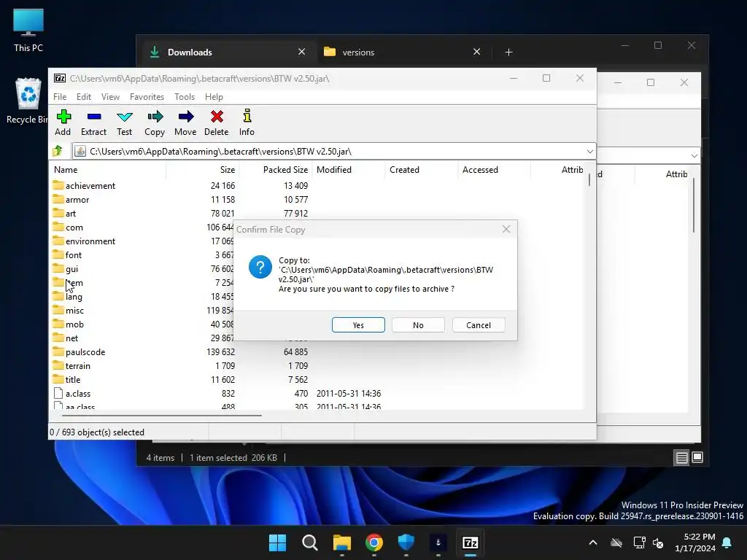Image resolution: width=747 pixels, height=560 pixels.
Task: Select the a.class file icon
Action: click(x=58, y=393)
